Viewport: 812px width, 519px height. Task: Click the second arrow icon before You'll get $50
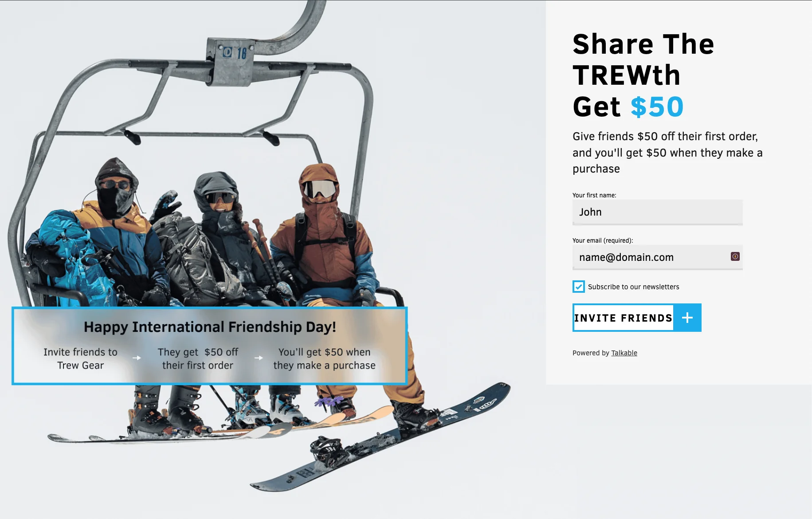[259, 358]
